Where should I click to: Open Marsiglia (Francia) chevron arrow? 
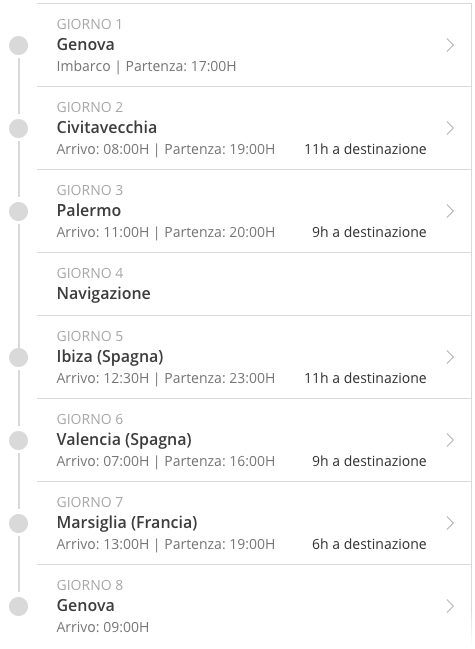point(450,523)
